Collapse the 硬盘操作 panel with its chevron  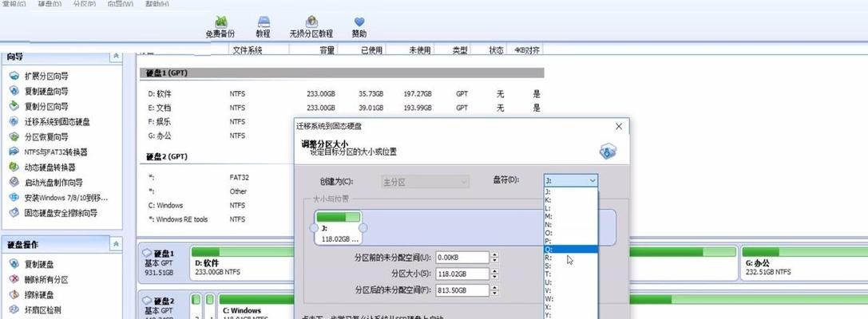point(116,244)
